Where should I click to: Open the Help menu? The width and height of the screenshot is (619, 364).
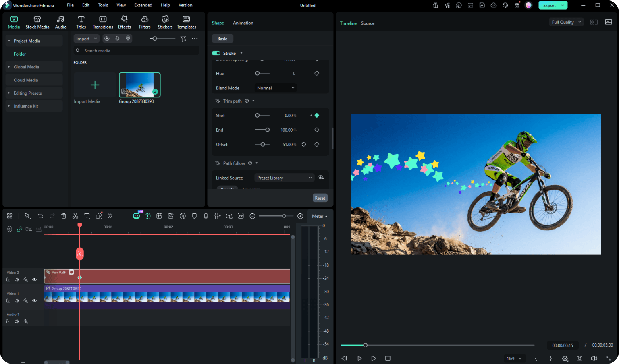tap(165, 5)
